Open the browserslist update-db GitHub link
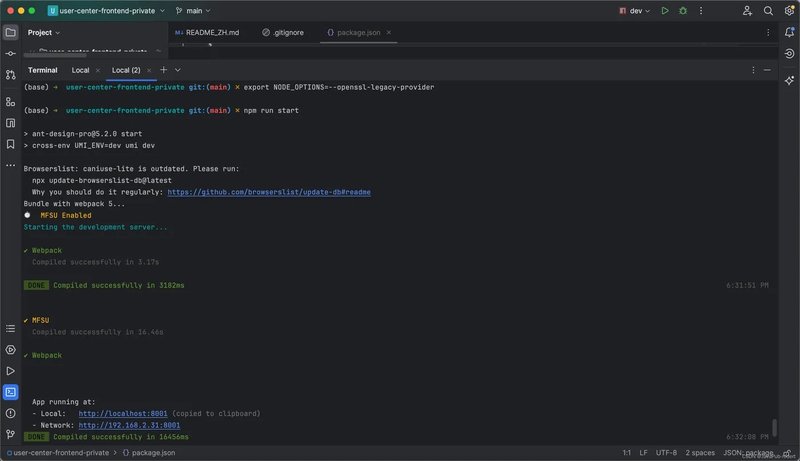The image size is (800, 461). click(x=269, y=192)
